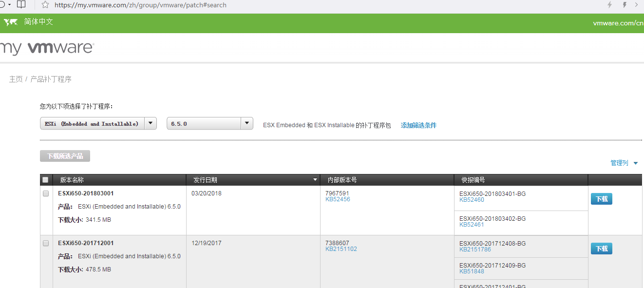Click 下载 button for ESXi650-201803001
The height and width of the screenshot is (288, 644).
601,199
